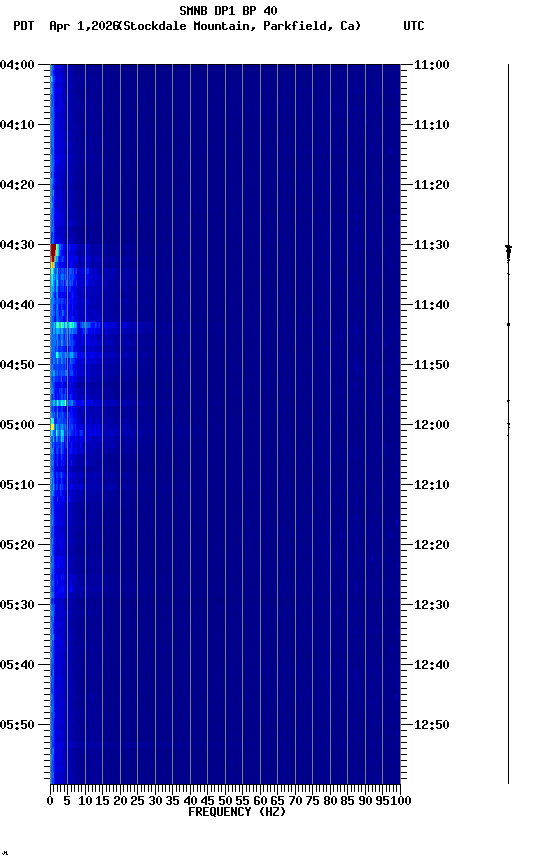Image resolution: width=552 pixels, height=864 pixels.
Task: Click the 11:40 UTC time label
Action: pyautogui.click(x=431, y=305)
